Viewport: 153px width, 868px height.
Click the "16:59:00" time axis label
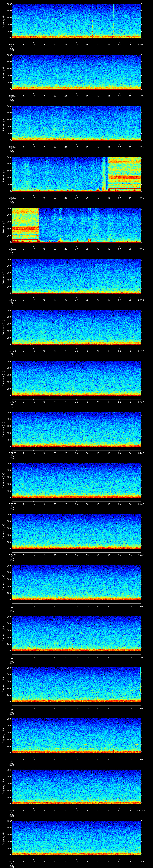[x=12, y=810]
